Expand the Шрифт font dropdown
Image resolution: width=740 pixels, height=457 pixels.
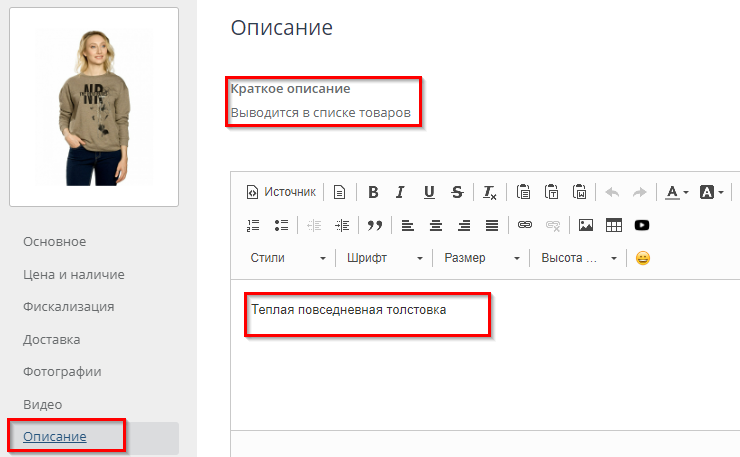click(385, 258)
